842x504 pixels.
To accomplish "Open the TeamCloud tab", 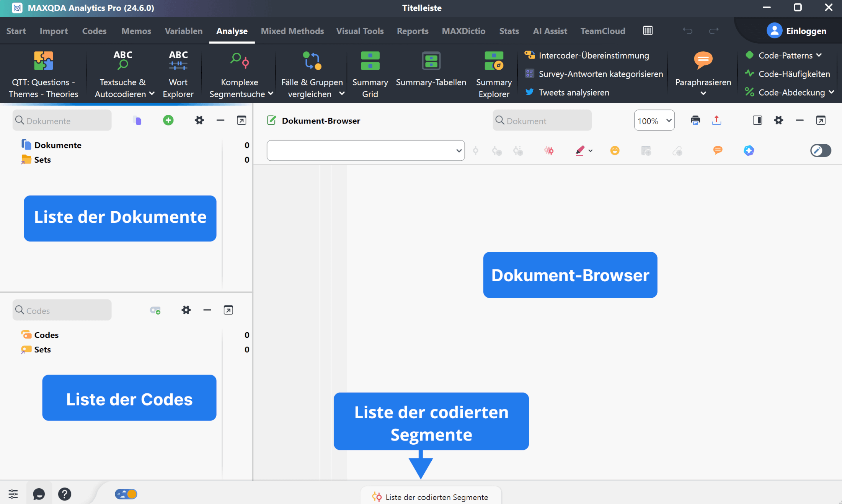I will coord(603,31).
